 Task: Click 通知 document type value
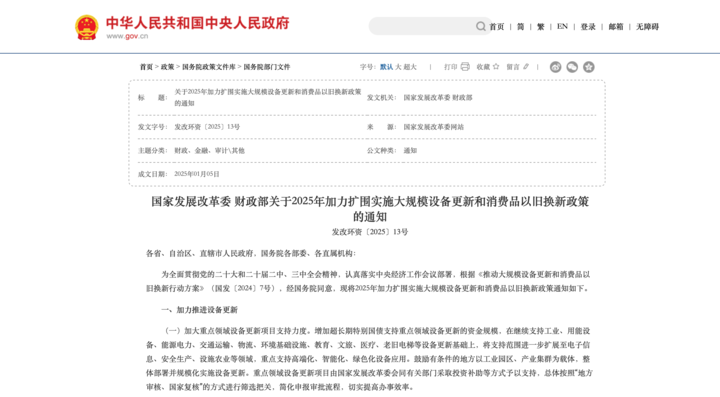coord(410,151)
